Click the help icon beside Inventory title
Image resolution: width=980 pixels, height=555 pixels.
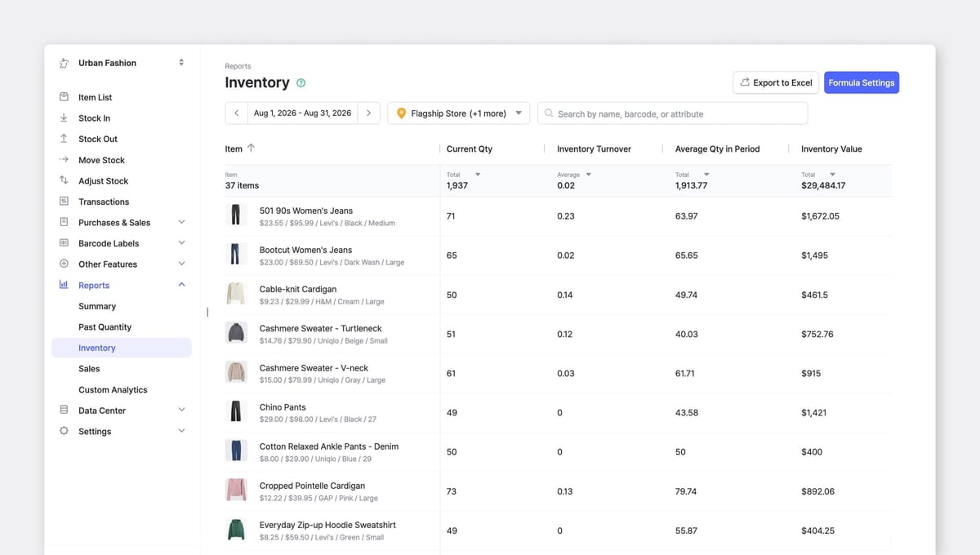click(301, 82)
